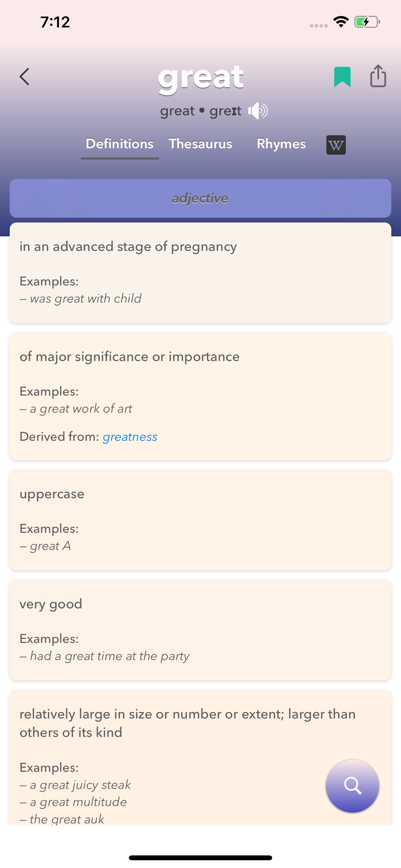Tap the back arrow icon

coord(24,77)
